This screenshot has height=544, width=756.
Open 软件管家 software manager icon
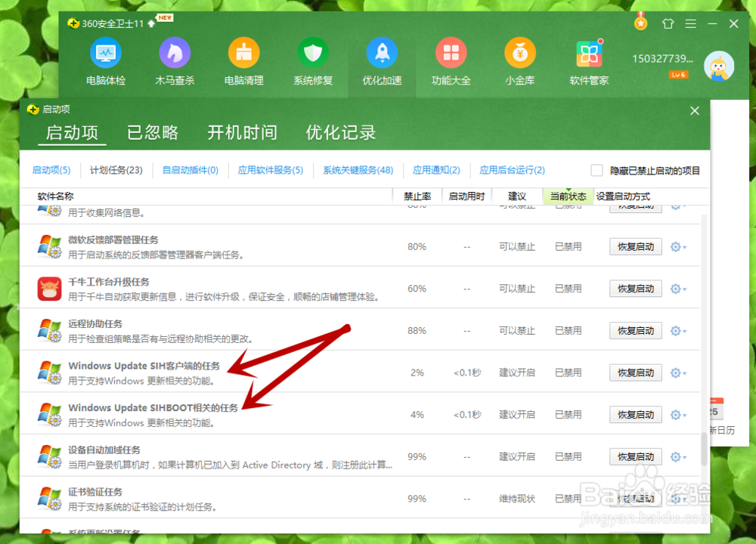point(589,53)
